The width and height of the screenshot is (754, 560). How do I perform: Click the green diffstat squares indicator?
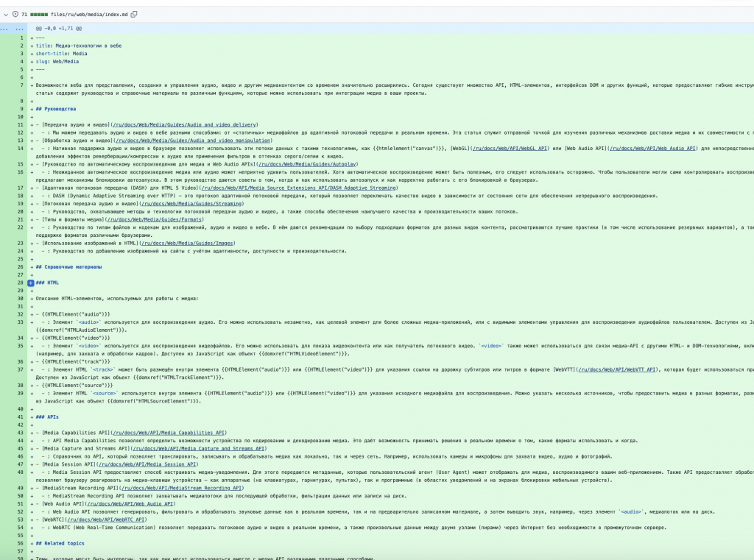(39, 14)
